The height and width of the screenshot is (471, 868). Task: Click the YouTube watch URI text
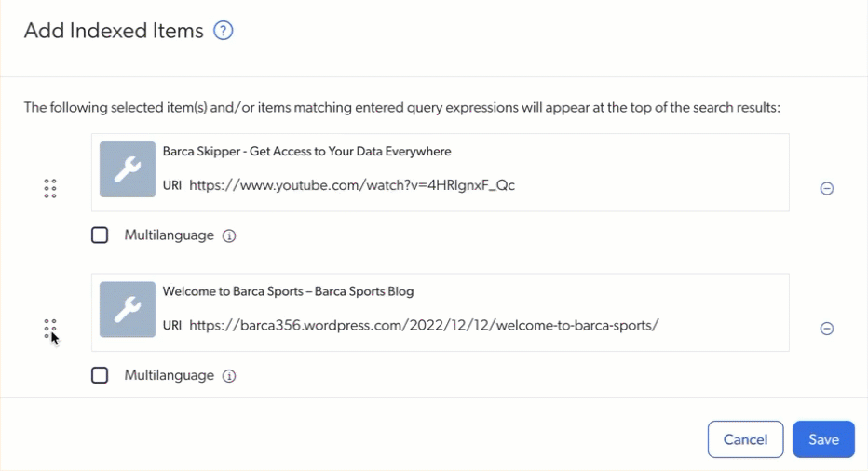352,185
